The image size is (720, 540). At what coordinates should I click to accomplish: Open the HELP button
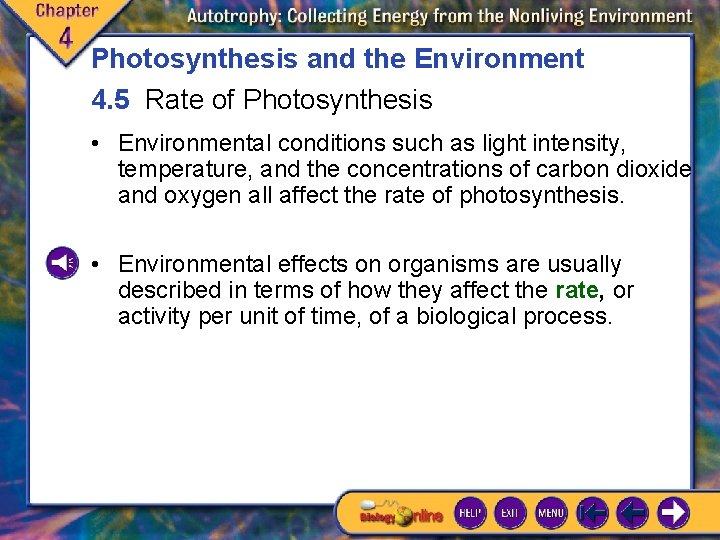click(470, 512)
